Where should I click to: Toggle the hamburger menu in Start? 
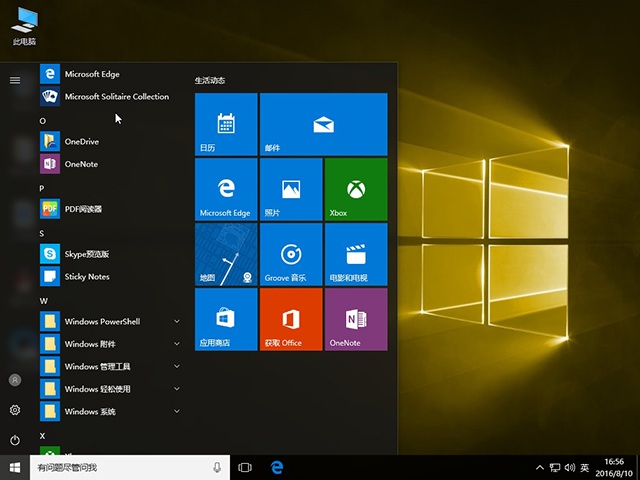[x=15, y=80]
